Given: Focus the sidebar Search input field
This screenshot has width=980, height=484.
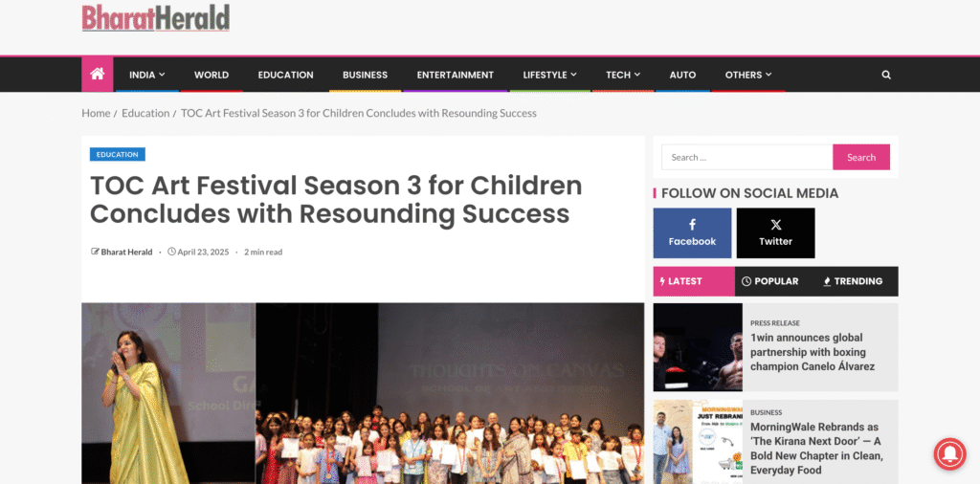Looking at the screenshot, I should (746, 158).
